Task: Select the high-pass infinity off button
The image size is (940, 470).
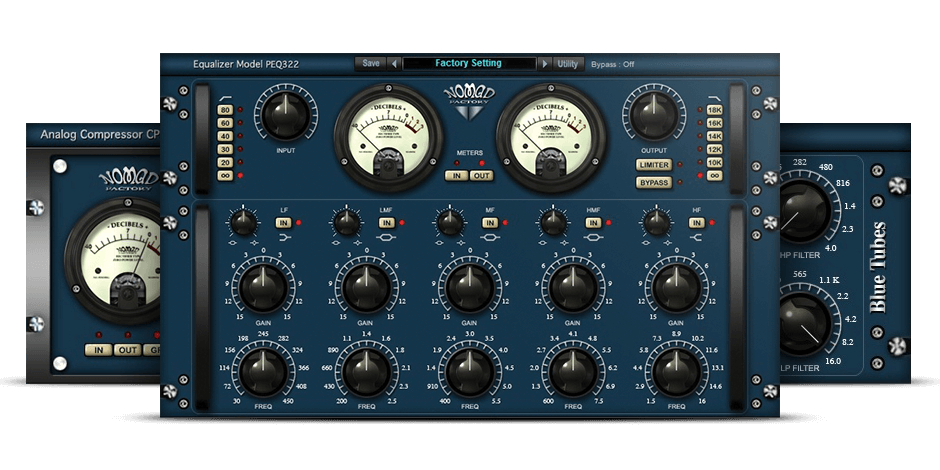Action: (x=225, y=176)
